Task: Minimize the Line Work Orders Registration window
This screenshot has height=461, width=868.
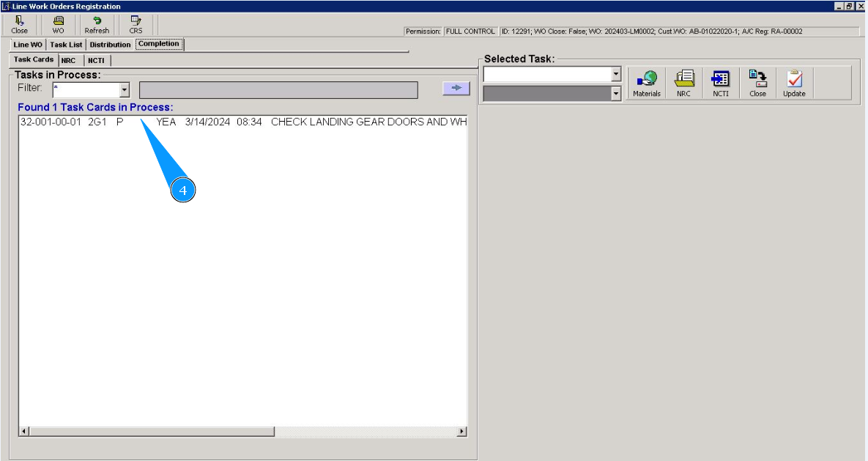Action: point(839,6)
